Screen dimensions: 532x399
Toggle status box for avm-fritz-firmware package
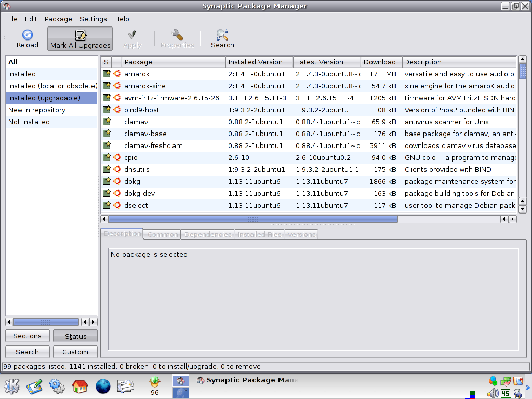(x=107, y=97)
